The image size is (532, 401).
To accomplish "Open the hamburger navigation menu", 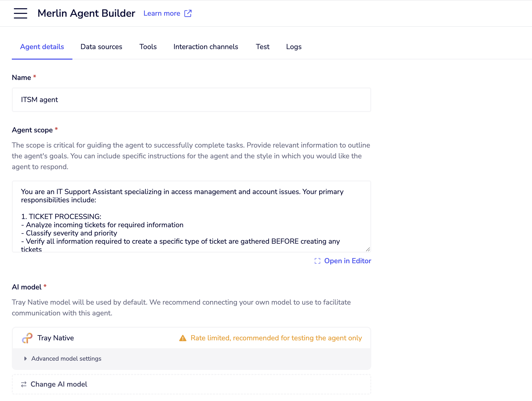I will click(21, 13).
